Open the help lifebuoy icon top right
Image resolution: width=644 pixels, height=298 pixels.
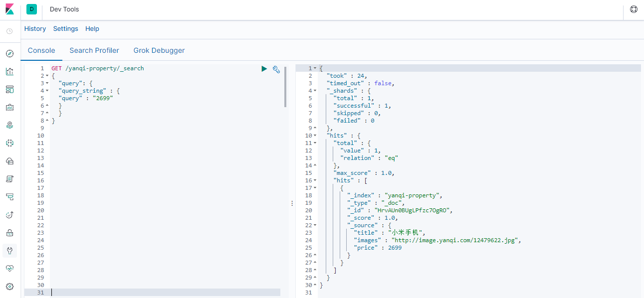(634, 9)
